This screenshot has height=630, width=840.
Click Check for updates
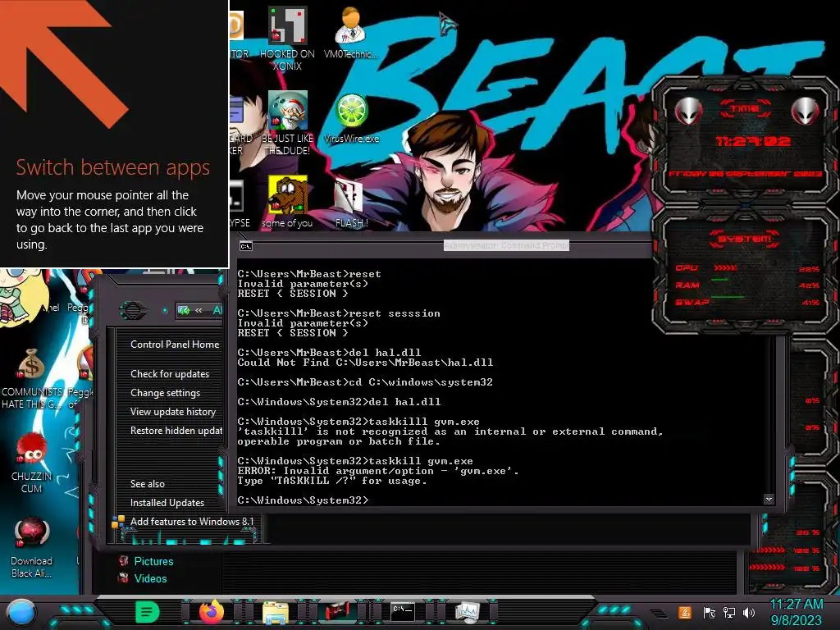pyautogui.click(x=170, y=374)
